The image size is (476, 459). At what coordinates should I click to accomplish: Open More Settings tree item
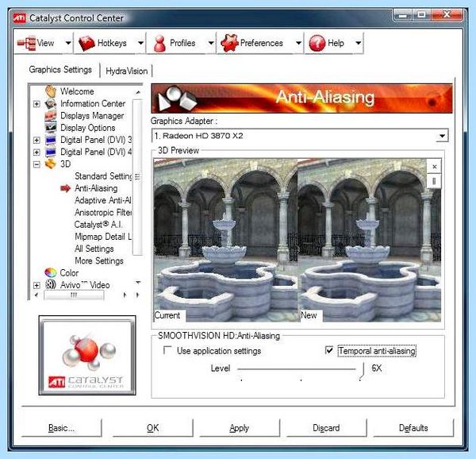click(99, 260)
